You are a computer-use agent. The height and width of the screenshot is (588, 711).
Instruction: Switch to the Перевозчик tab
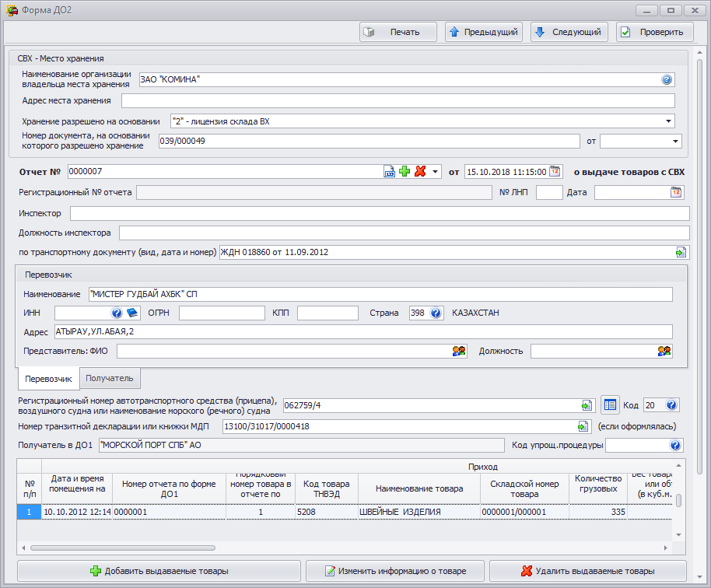click(x=48, y=379)
